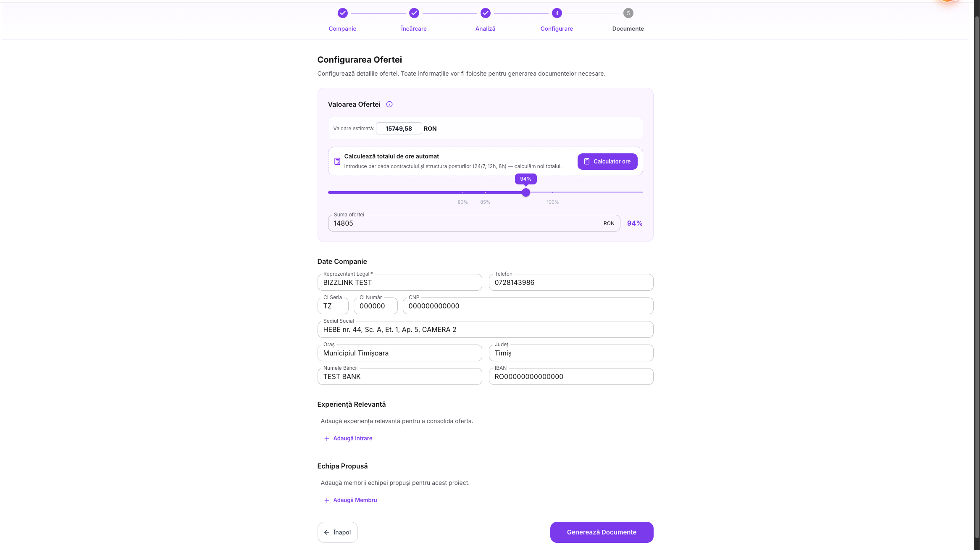Screen dimensions: 980x550
Task: Go back using the Înapoi button
Action: click(x=337, y=532)
